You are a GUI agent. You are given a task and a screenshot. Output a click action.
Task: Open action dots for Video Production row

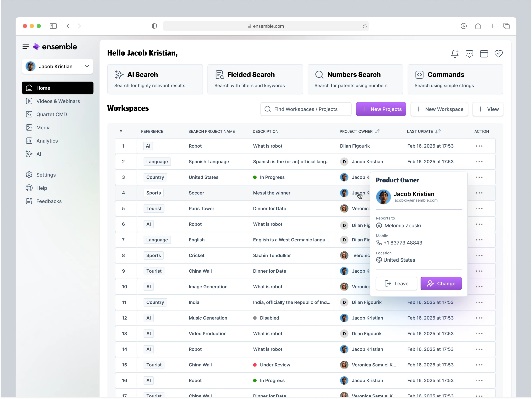tap(479, 334)
